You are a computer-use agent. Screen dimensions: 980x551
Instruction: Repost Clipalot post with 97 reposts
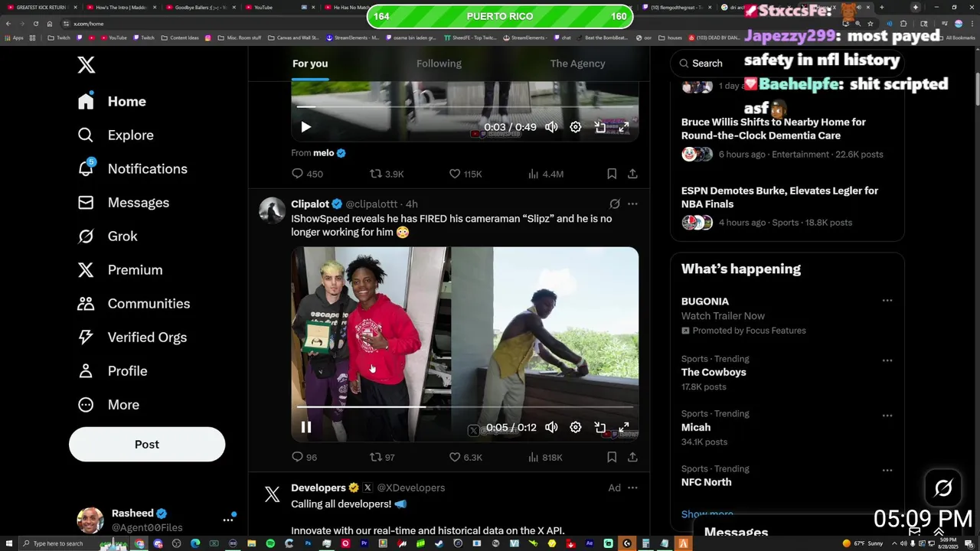pos(382,457)
